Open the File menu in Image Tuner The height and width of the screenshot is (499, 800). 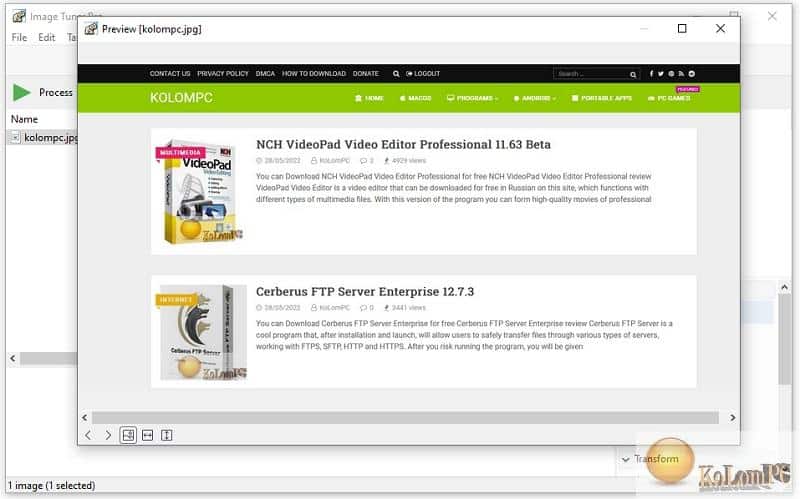tap(19, 37)
